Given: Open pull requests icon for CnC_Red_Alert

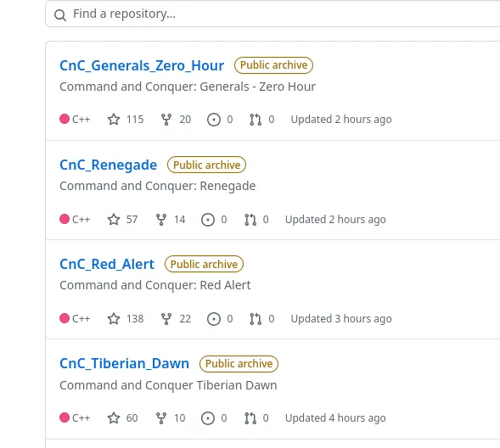Looking at the screenshot, I should coord(256,319).
